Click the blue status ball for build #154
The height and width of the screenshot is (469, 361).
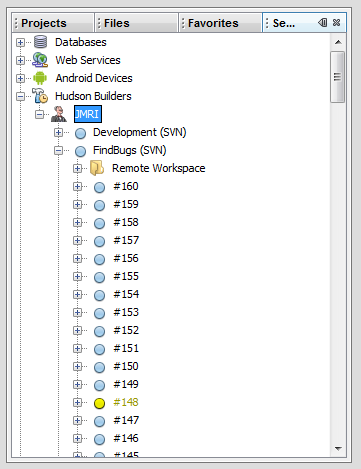[x=99, y=295]
